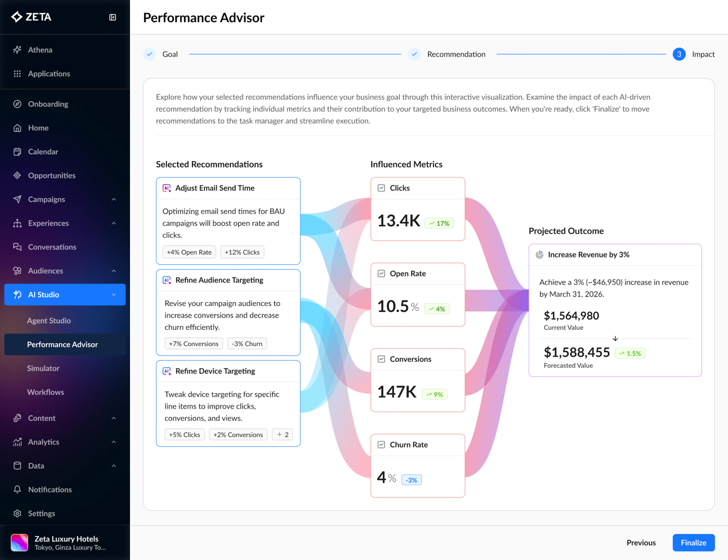This screenshot has width=728, height=560.
Task: Click the 9% increase badge on Conversions
Action: (434, 395)
